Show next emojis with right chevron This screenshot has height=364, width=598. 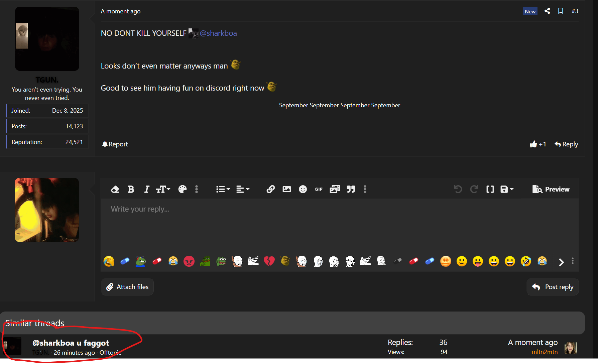click(561, 262)
